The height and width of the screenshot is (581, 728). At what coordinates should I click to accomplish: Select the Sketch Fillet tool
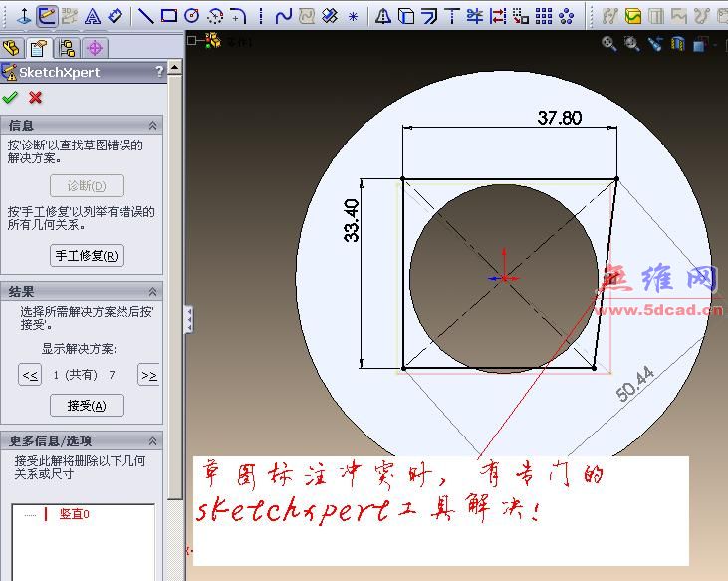pos(238,16)
